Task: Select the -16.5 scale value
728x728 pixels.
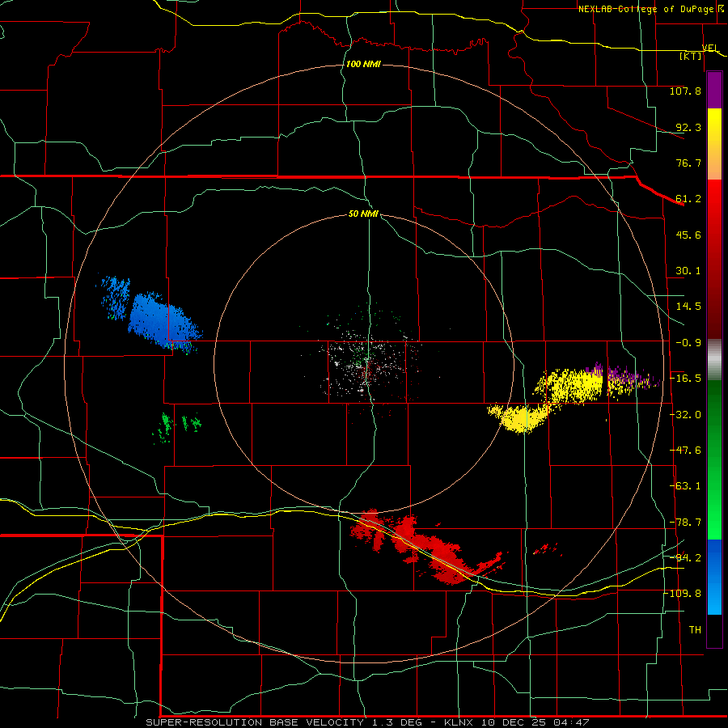Action: (685, 379)
